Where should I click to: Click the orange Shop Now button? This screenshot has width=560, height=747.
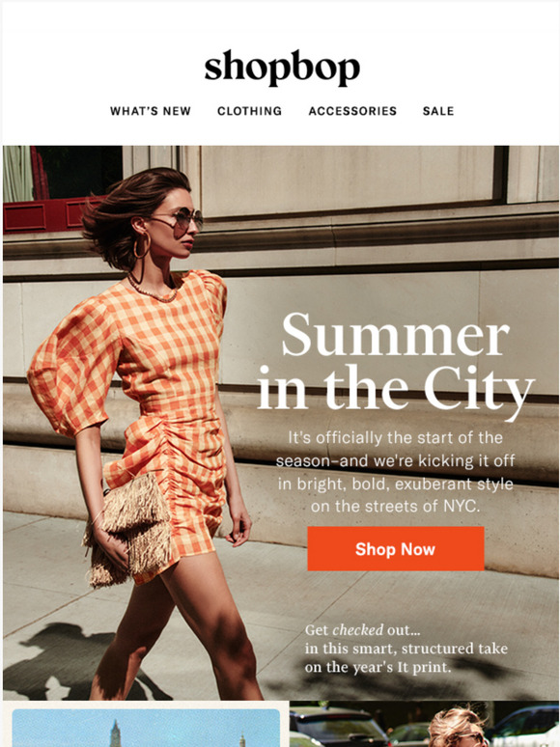coord(396,549)
